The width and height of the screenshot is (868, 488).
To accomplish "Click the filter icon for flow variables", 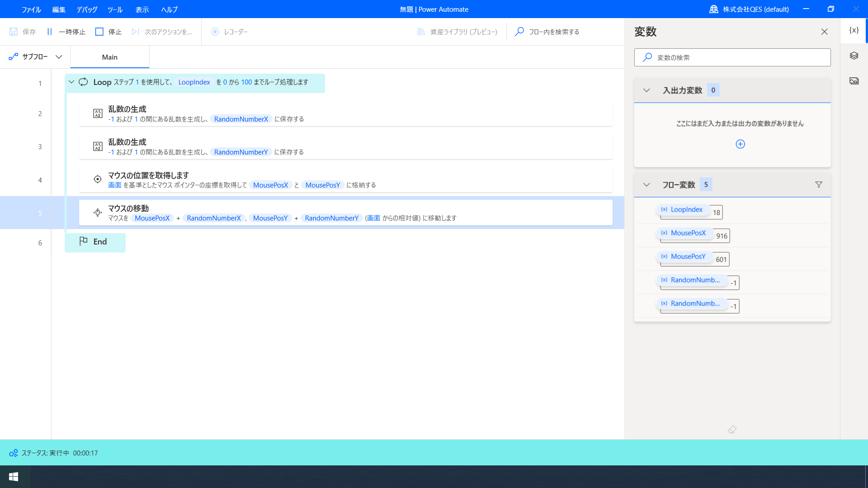I will 818,184.
